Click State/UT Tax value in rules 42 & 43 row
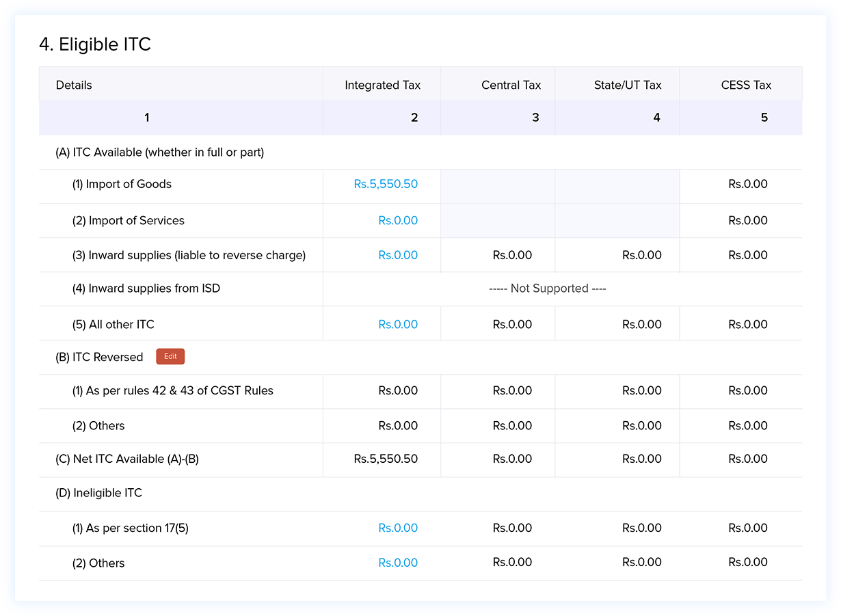 point(642,390)
